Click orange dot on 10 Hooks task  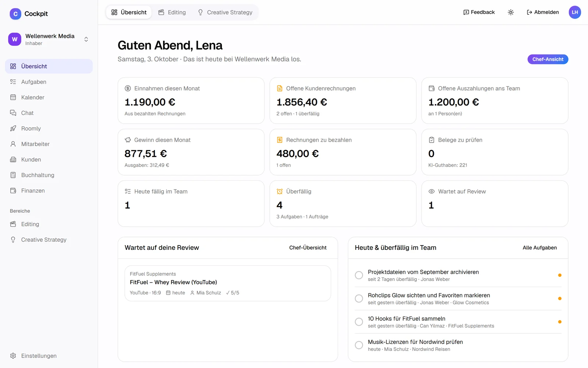(x=560, y=322)
